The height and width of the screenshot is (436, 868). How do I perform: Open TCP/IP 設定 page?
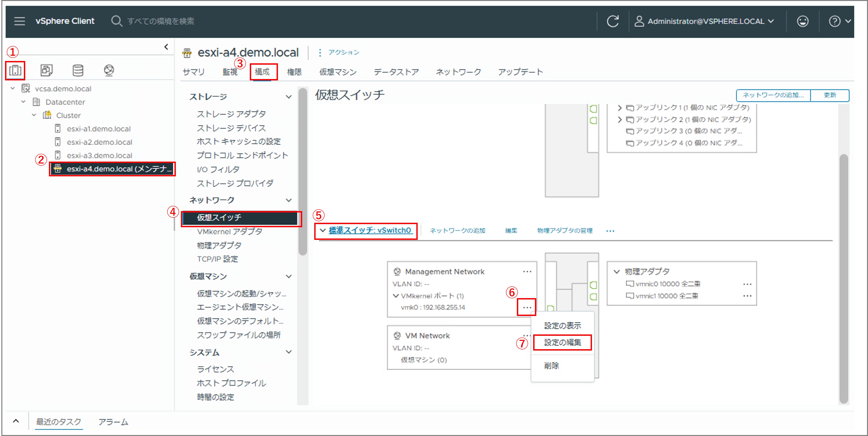(x=217, y=259)
